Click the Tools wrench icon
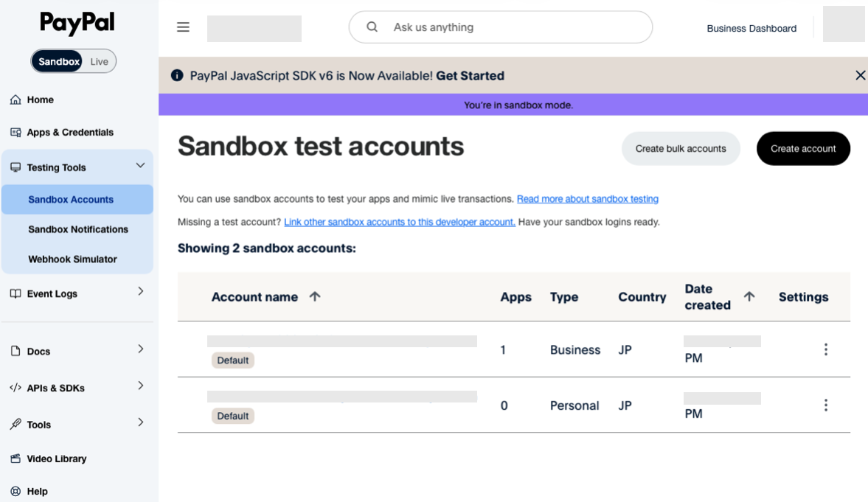Screen dimensions: 868x502 pos(15,425)
